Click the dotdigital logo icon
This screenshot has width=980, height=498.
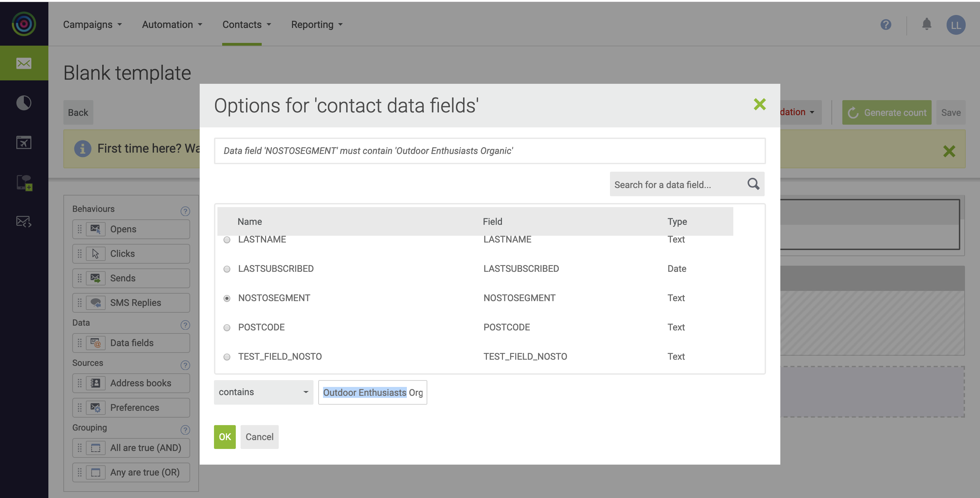click(x=24, y=24)
